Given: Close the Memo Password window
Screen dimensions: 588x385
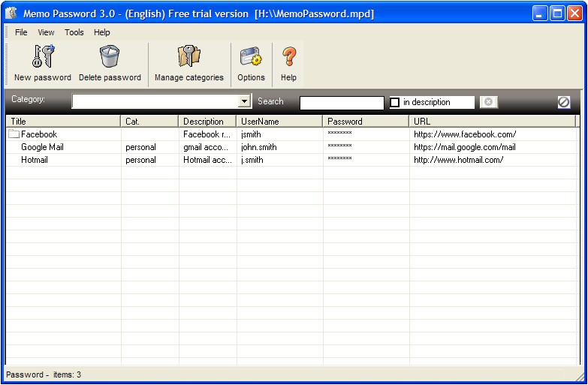Looking at the screenshot, I should click(x=574, y=14).
